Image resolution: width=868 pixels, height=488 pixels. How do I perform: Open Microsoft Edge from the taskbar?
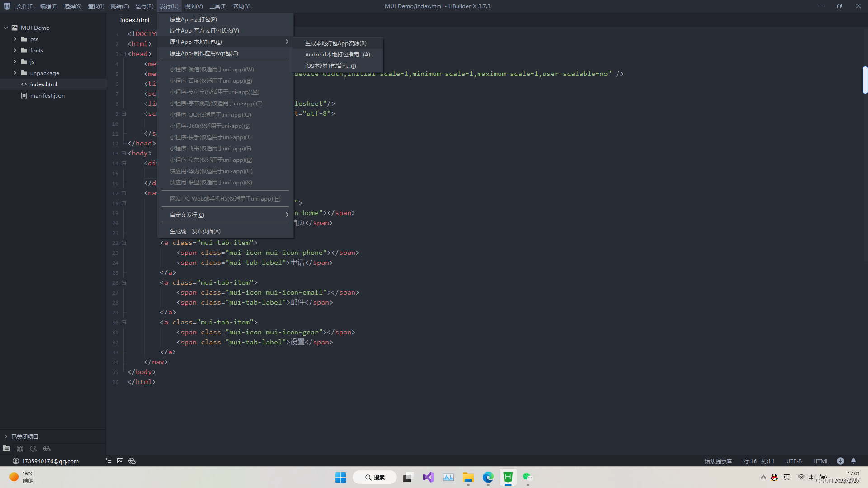click(x=488, y=477)
